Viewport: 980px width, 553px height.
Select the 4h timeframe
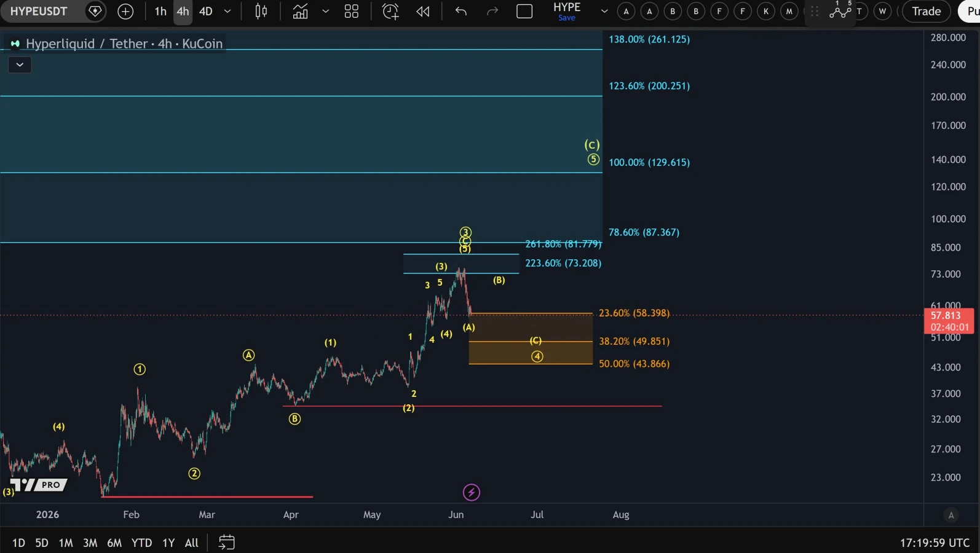183,11
